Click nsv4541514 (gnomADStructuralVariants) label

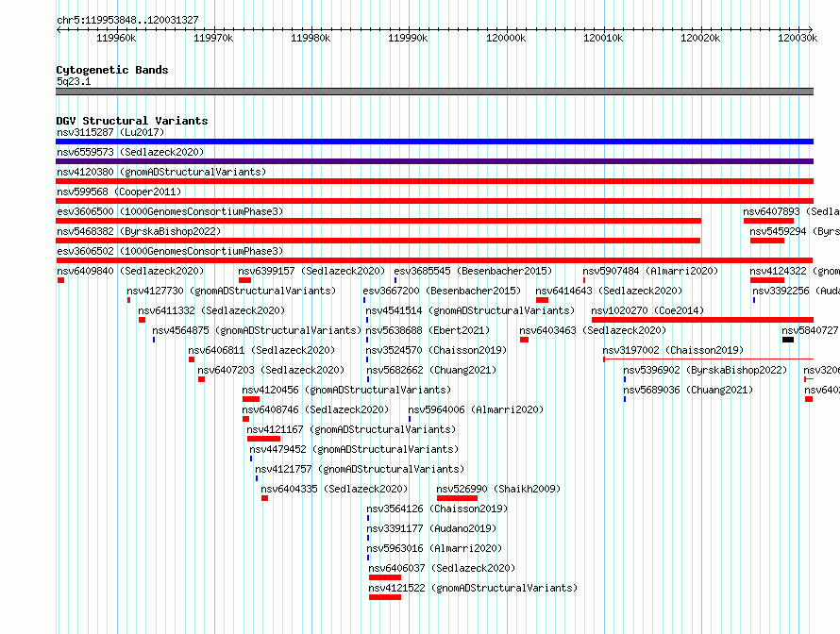pos(470,310)
